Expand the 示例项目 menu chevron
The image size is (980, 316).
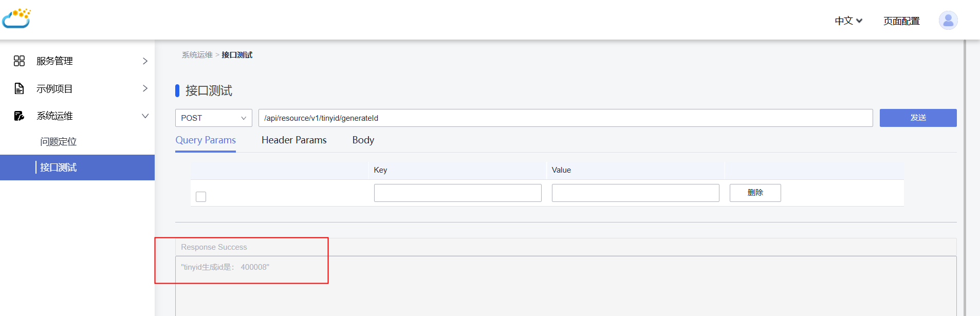tap(145, 88)
